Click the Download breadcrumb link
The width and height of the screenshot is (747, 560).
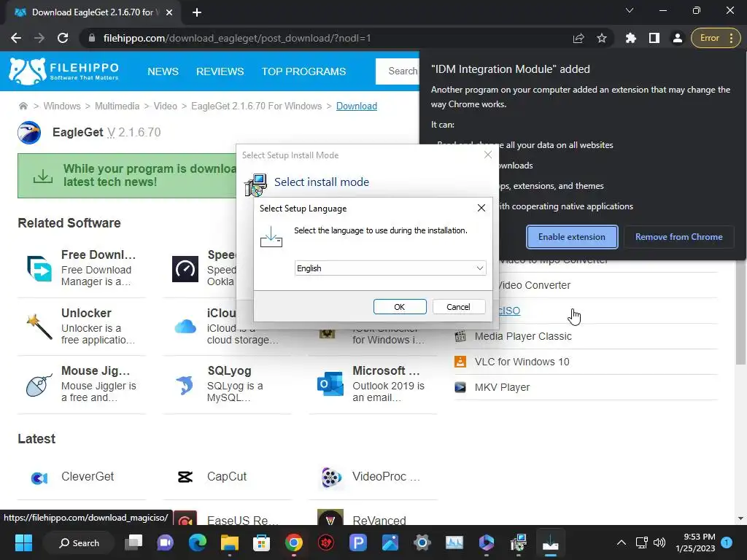coord(356,106)
